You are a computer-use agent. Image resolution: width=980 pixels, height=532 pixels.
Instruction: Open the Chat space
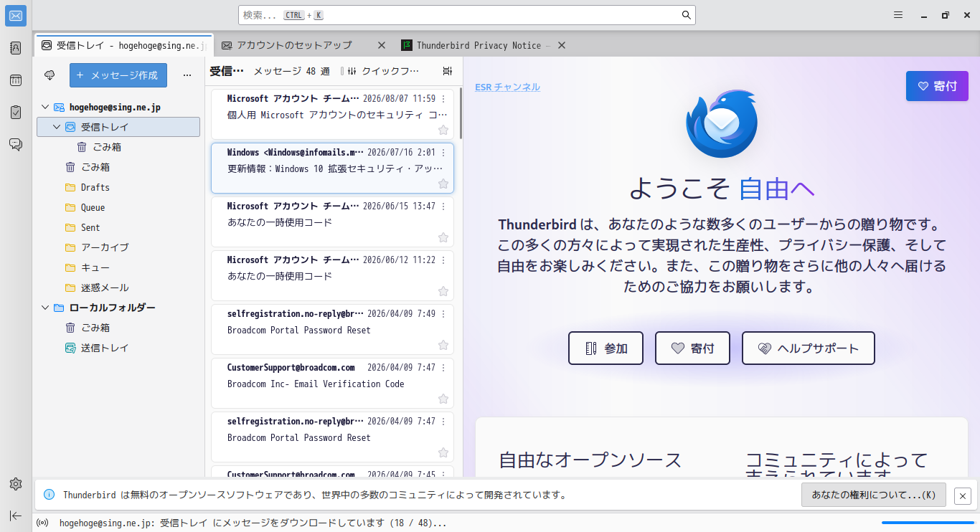pos(16,144)
